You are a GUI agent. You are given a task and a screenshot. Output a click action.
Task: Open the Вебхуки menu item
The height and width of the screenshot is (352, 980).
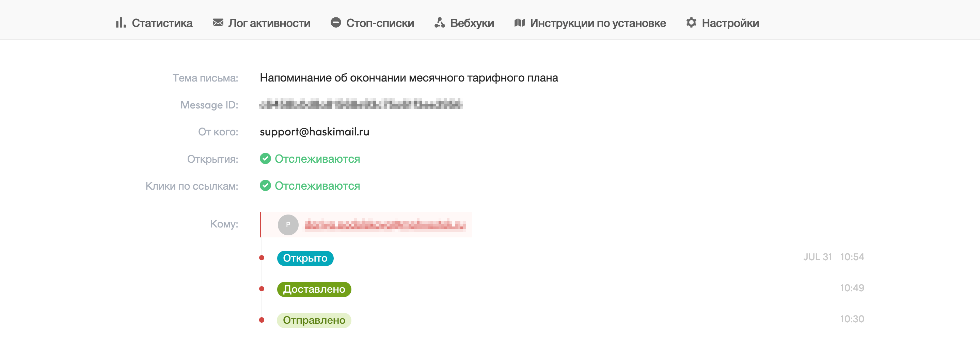472,23
